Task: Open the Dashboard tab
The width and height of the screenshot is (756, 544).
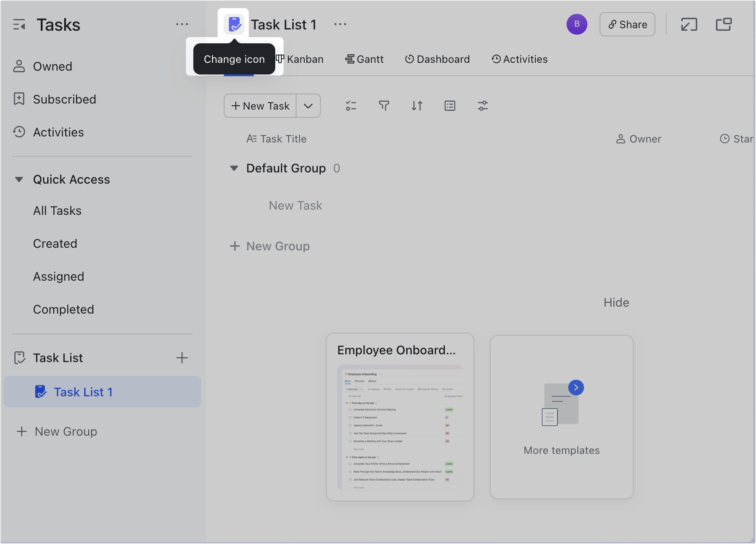Action: point(437,59)
